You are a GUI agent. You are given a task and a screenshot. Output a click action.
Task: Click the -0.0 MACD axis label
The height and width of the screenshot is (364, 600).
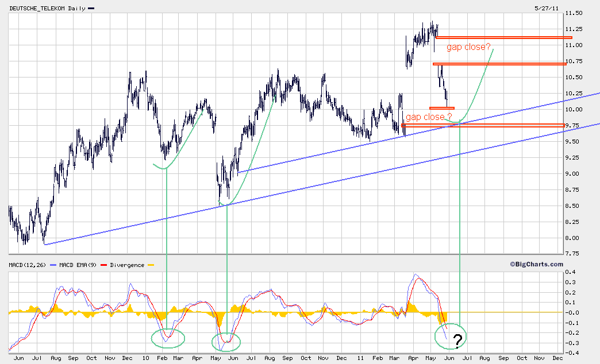[573, 313]
